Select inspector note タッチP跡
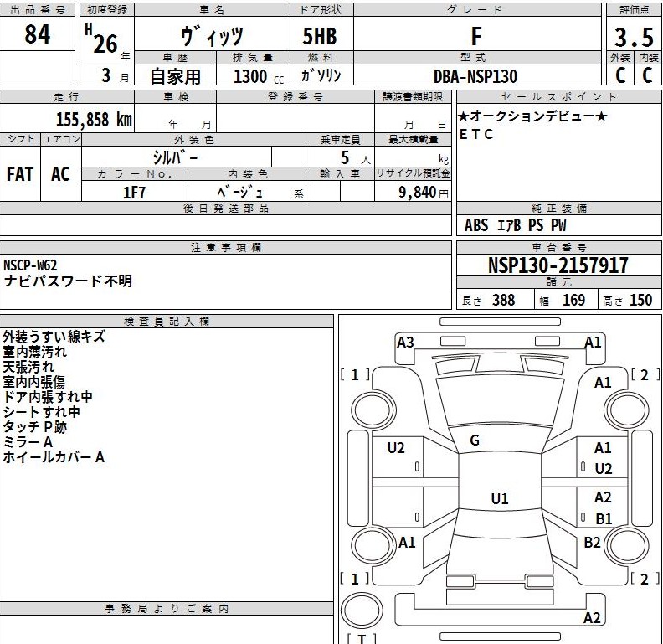This screenshot has height=644, width=663. point(34,427)
